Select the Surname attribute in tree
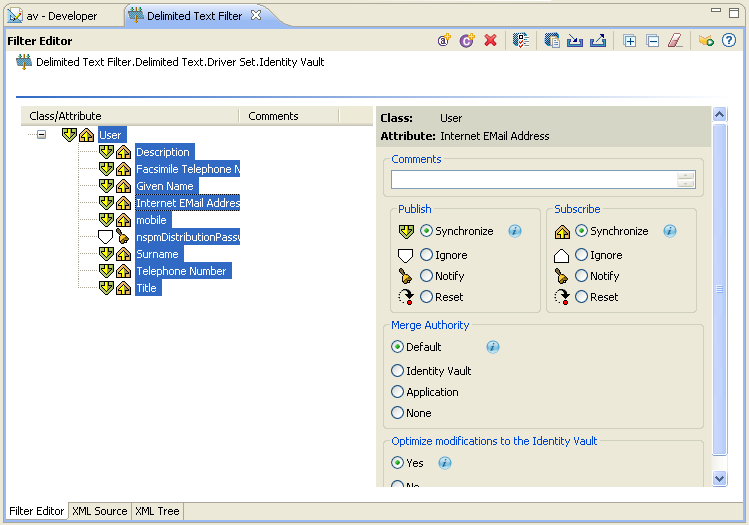The height and width of the screenshot is (525, 749). [x=157, y=254]
